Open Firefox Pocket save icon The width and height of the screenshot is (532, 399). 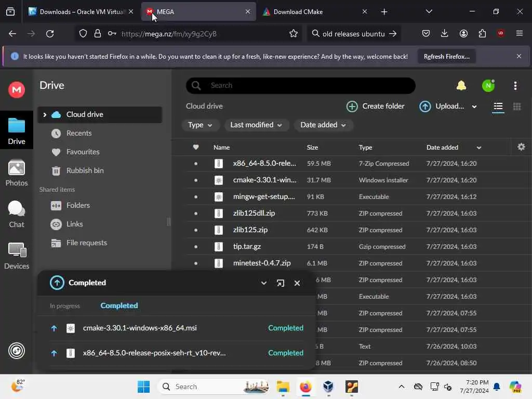coord(426,33)
